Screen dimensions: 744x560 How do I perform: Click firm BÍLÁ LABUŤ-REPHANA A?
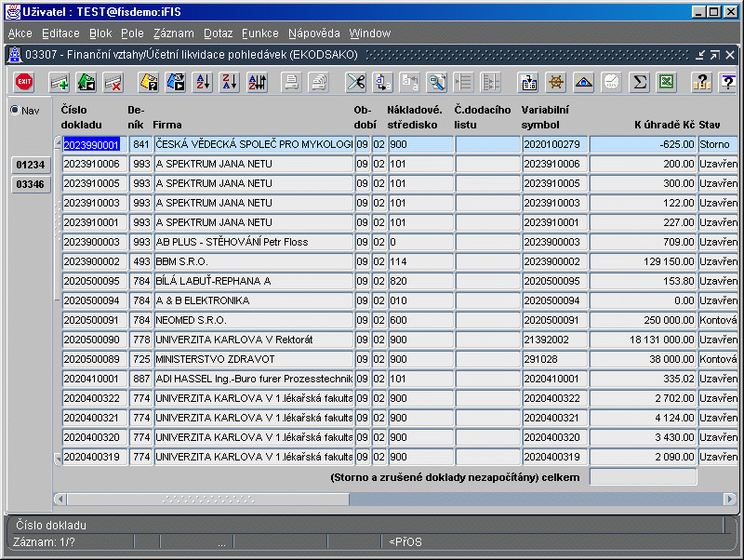254,281
